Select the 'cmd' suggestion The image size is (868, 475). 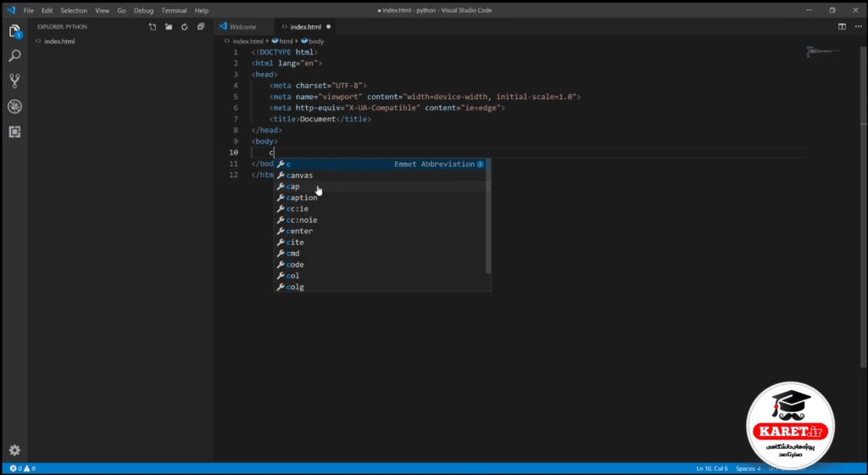click(381, 254)
